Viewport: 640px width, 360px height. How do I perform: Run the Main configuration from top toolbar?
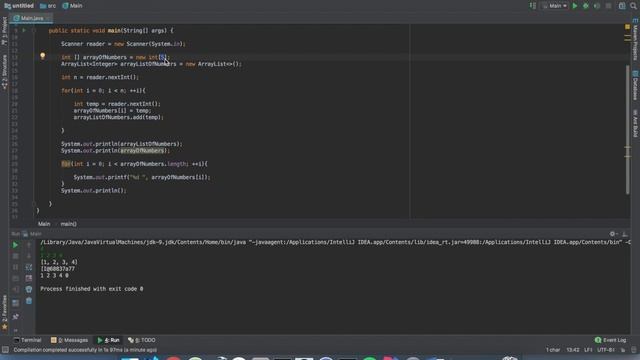575,6
